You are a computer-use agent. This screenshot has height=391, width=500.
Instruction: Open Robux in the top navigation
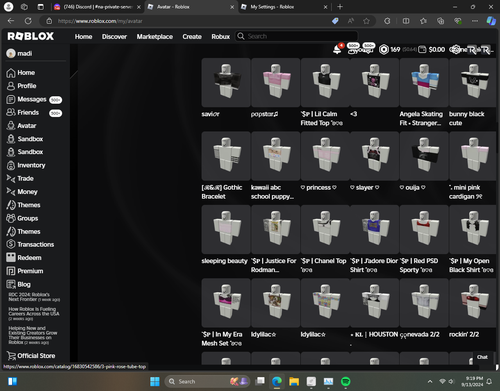[221, 36]
